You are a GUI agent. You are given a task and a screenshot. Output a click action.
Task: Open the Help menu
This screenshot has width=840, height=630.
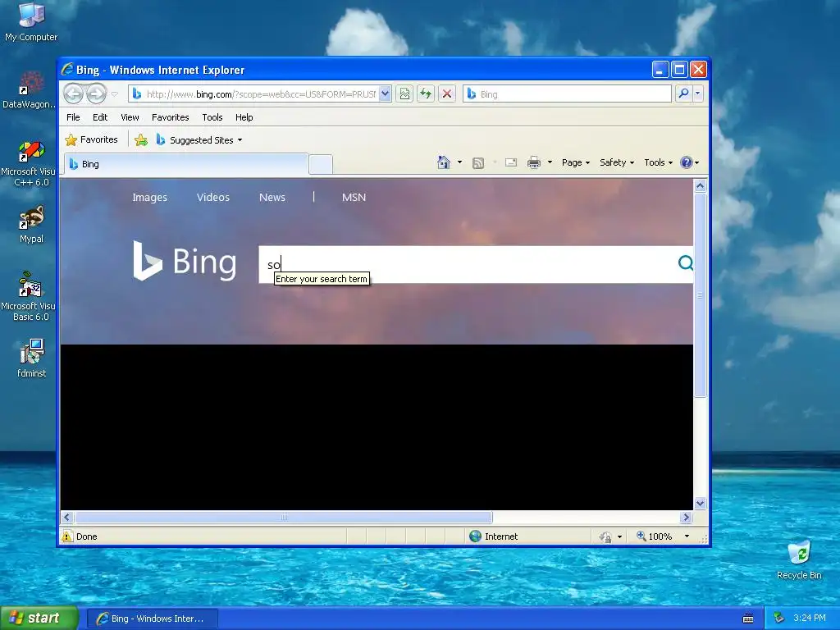(x=244, y=117)
